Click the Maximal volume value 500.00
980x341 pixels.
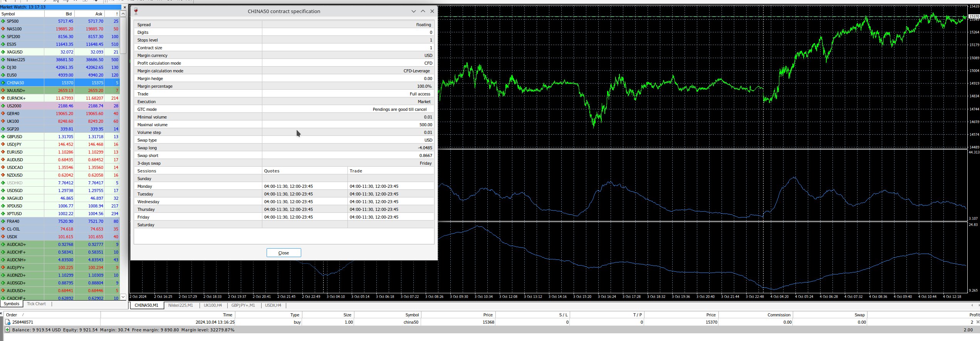pos(426,125)
